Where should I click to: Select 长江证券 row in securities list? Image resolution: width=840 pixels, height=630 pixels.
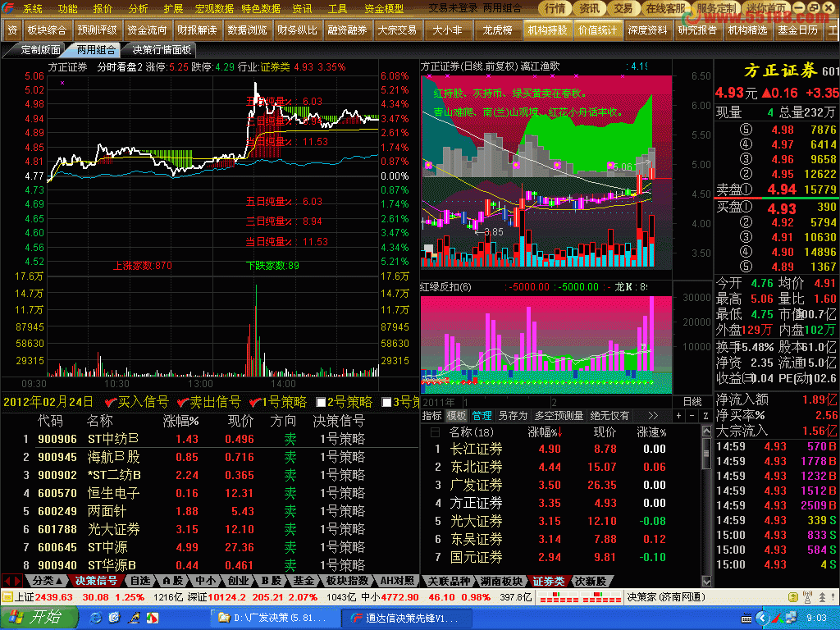pos(559,449)
